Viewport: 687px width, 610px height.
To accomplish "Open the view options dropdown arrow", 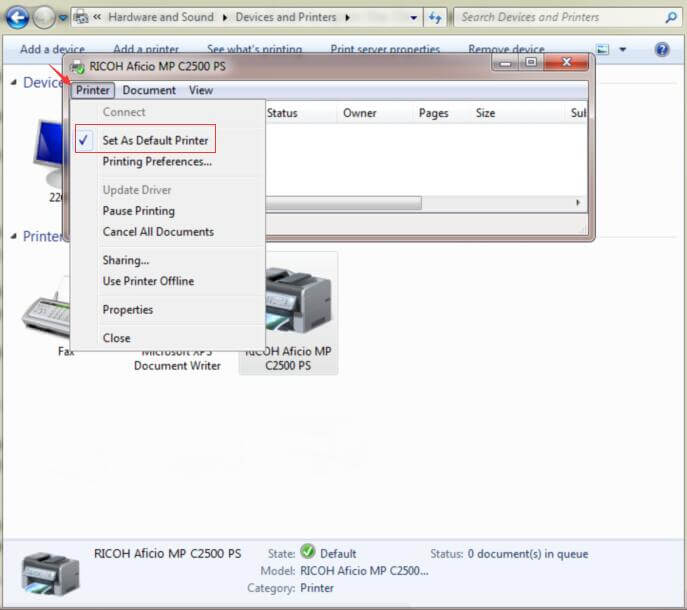I will coord(623,50).
